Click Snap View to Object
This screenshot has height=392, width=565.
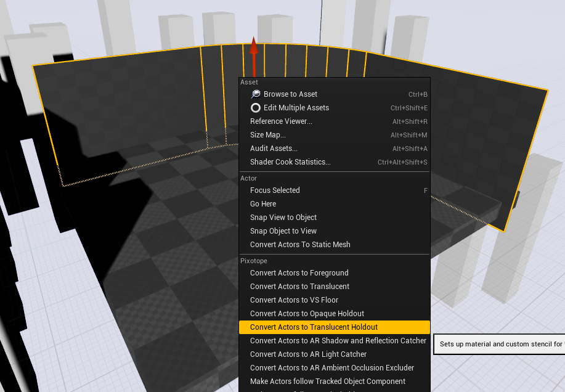[283, 218]
